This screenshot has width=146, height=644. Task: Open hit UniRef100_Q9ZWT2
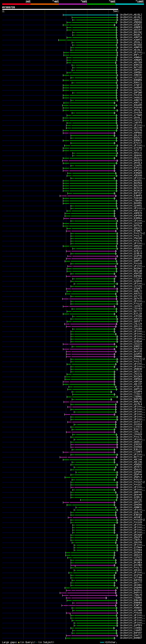pyautogui.click(x=131, y=25)
